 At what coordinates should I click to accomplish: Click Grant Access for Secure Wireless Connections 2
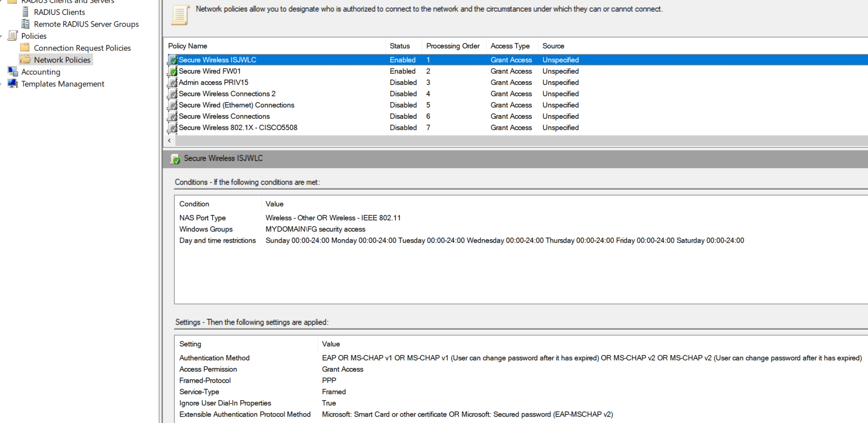pyautogui.click(x=511, y=94)
